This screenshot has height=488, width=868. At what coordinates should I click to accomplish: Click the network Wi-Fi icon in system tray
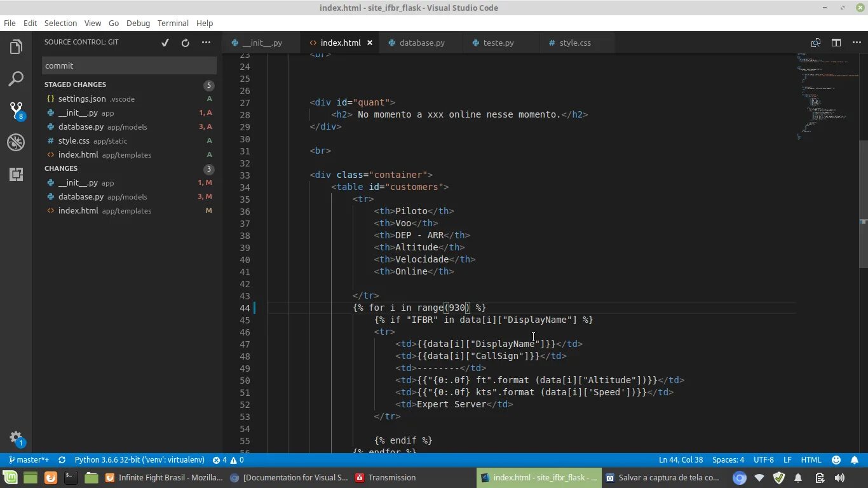tap(759, 478)
